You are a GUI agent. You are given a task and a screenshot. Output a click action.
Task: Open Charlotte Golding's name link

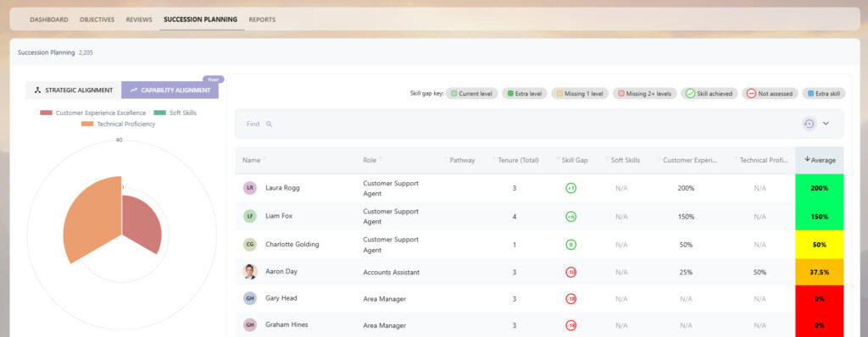[x=292, y=245]
